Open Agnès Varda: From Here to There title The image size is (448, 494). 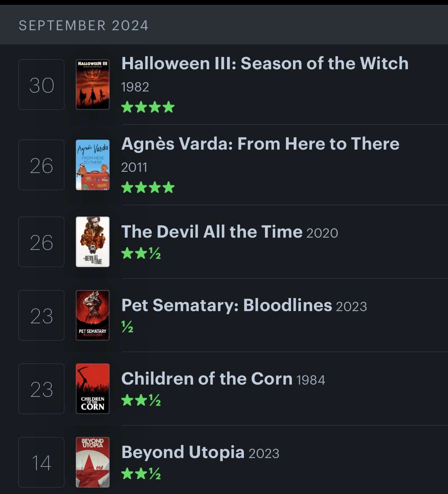click(x=260, y=144)
